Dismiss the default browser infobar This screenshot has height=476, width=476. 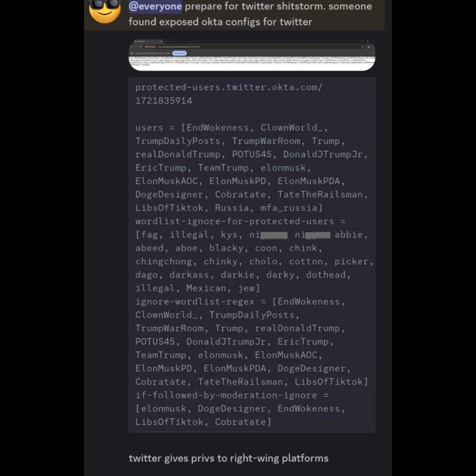(373, 53)
